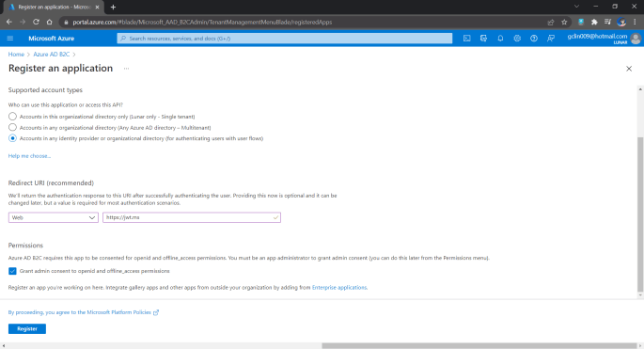The width and height of the screenshot is (644, 349).
Task: Focus the Search resources, services, and docs box
Action: (x=285, y=39)
